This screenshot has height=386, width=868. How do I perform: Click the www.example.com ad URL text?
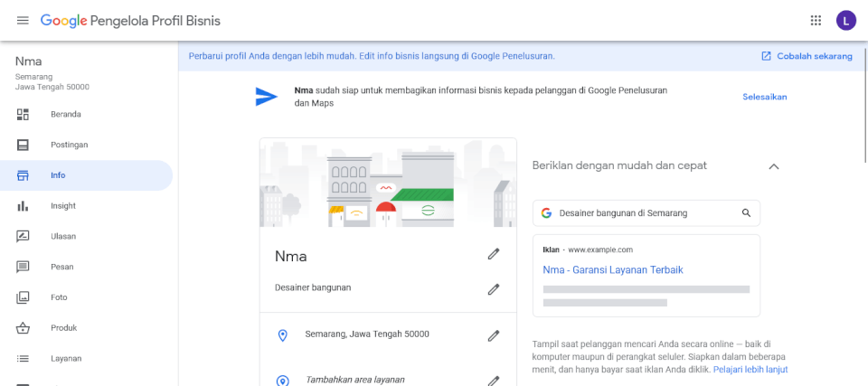(x=600, y=249)
